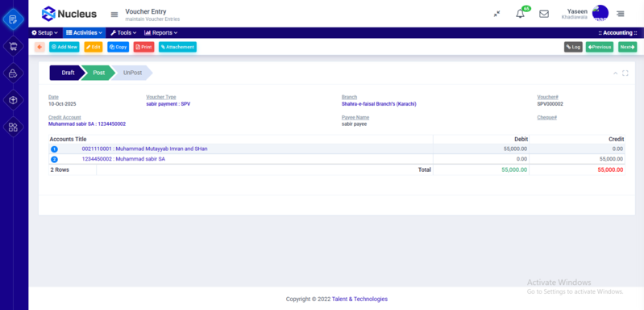Click the voucher number SPV000002
644x310 pixels.
coord(550,104)
